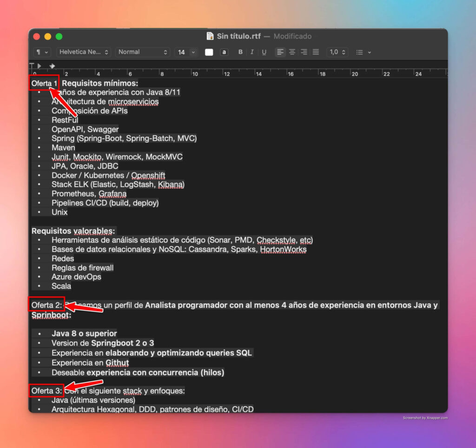This screenshot has width=476, height=448.
Task: Click the 'Spring (Spring-Boot, Spring-Batch, MVC)' line
Action: click(124, 138)
